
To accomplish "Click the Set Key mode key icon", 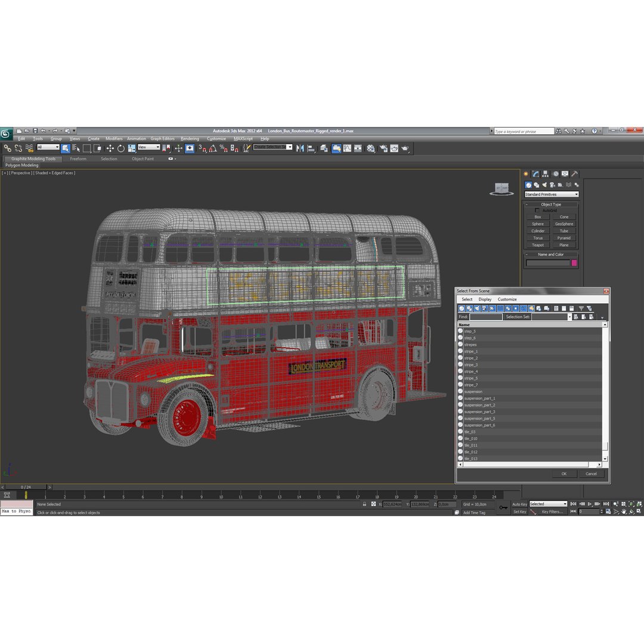I will click(x=503, y=507).
